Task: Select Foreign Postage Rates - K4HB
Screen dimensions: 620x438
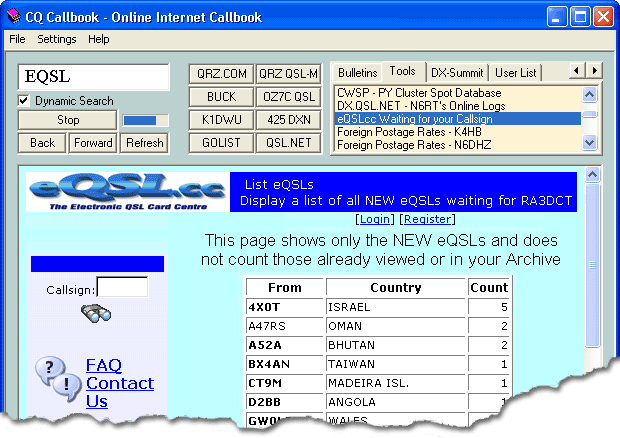Action: (x=457, y=132)
